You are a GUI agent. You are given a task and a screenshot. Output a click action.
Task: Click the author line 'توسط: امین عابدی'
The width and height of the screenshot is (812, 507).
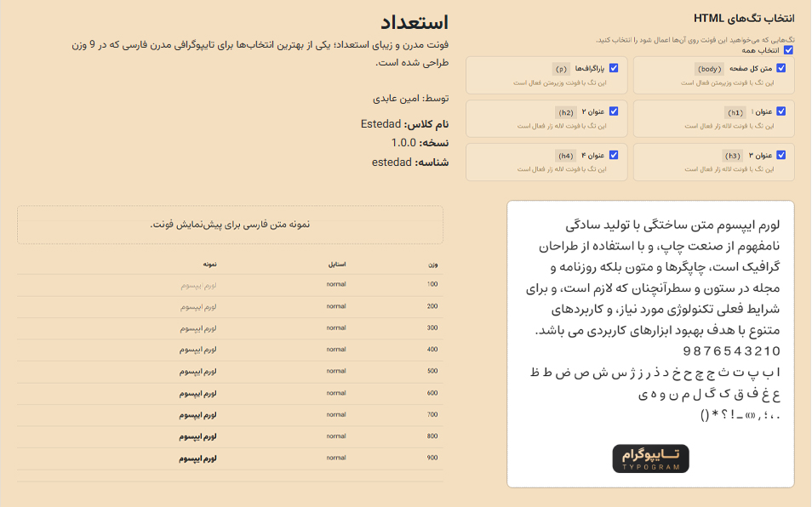pyautogui.click(x=410, y=99)
